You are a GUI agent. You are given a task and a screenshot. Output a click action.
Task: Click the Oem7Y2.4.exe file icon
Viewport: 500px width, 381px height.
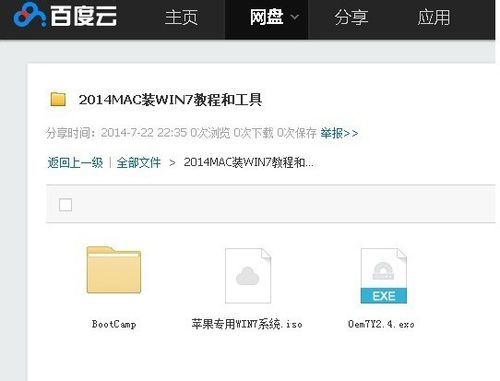(x=384, y=276)
